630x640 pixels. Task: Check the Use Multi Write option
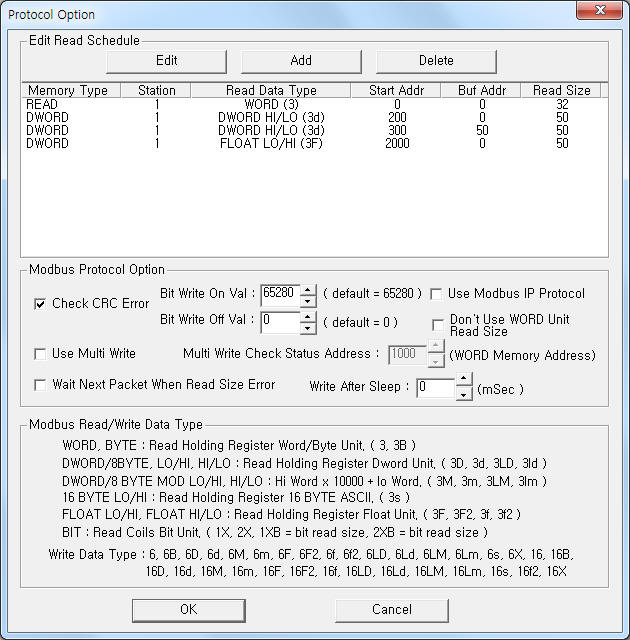point(41,354)
